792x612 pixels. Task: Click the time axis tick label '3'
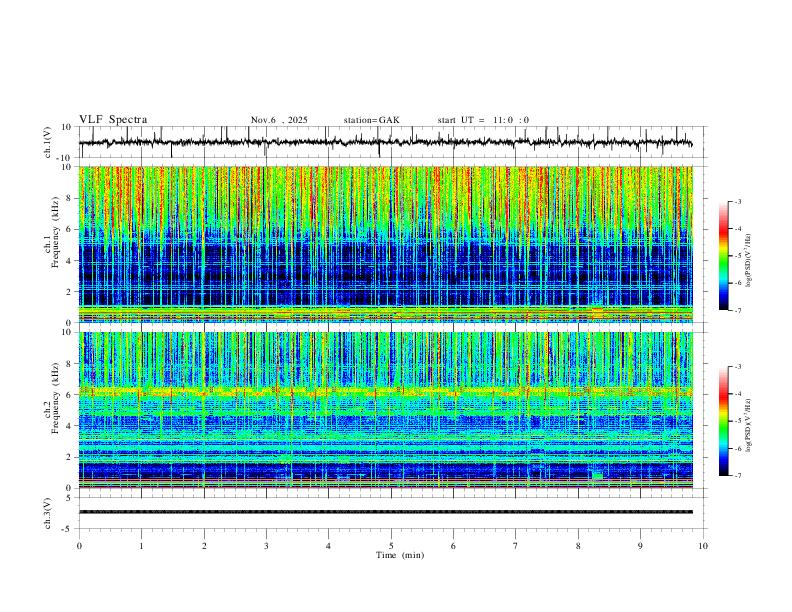[x=266, y=546]
